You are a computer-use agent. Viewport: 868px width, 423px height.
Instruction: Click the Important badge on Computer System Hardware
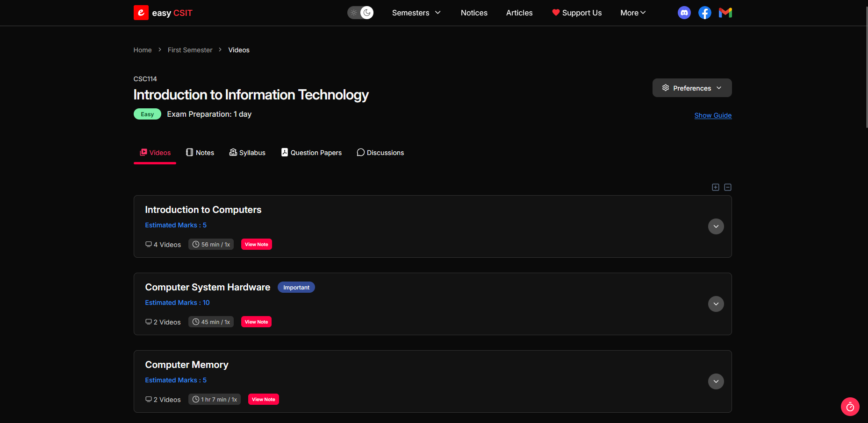[x=296, y=287]
